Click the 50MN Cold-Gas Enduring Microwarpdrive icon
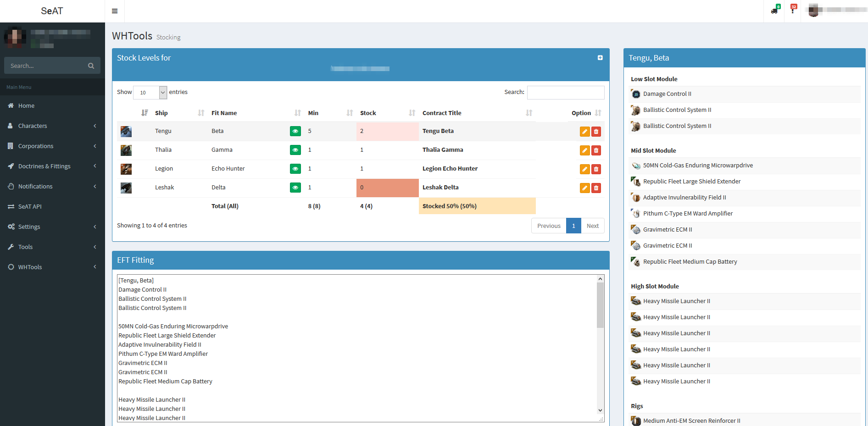The width and height of the screenshot is (868, 426). tap(636, 166)
